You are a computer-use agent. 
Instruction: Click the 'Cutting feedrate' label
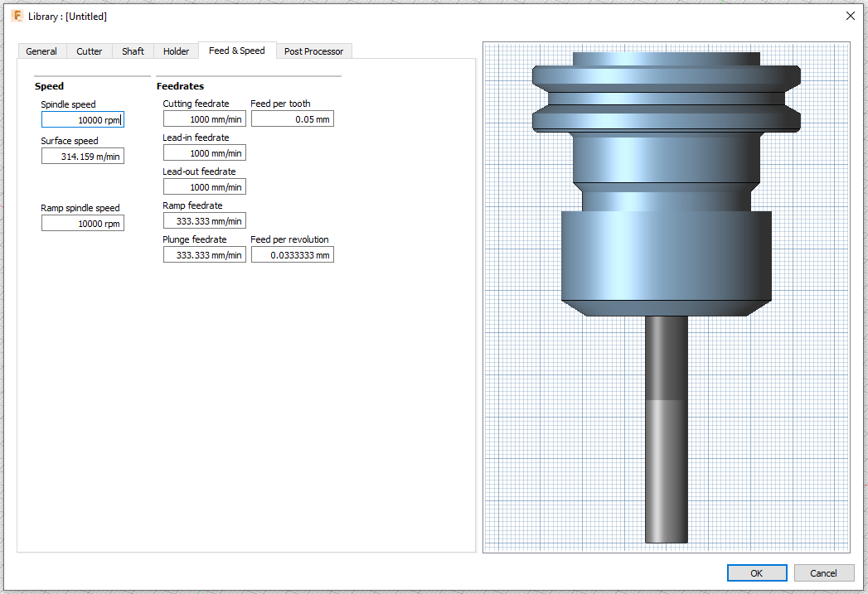[x=196, y=104]
